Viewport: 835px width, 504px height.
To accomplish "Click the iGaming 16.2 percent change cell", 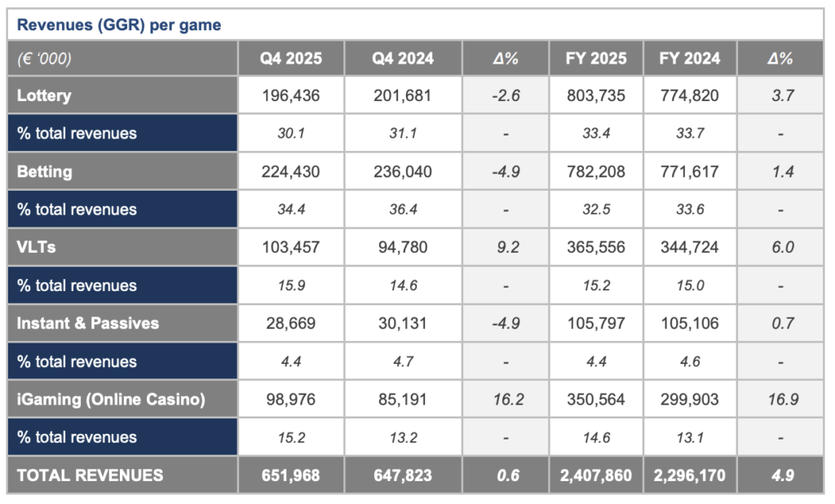I will point(506,399).
